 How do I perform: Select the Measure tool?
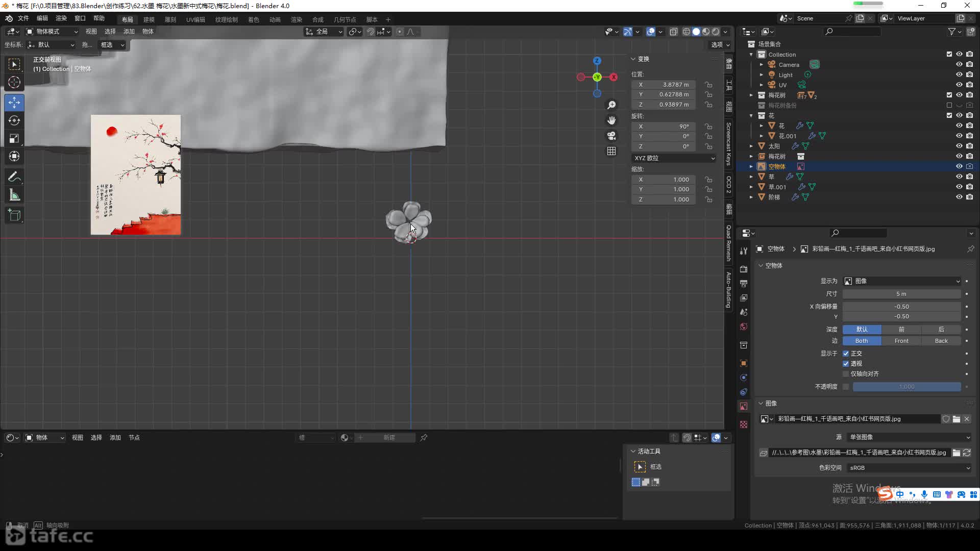point(14,195)
